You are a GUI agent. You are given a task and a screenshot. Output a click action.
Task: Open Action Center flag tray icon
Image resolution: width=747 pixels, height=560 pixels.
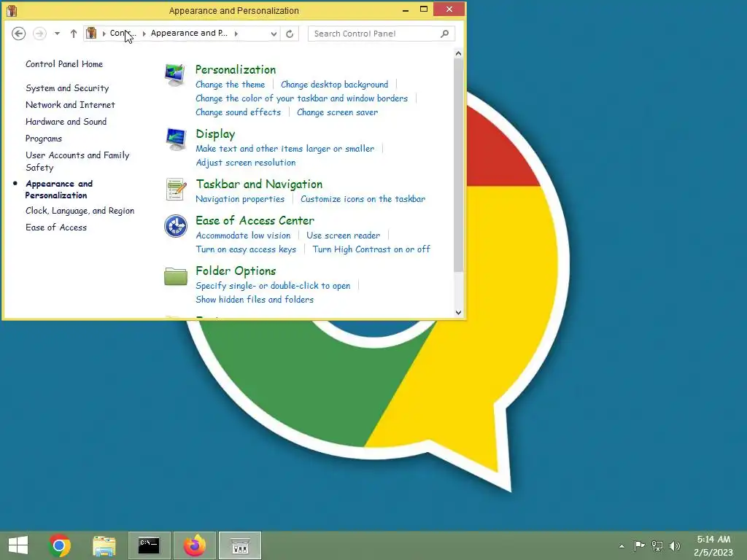pos(639,545)
